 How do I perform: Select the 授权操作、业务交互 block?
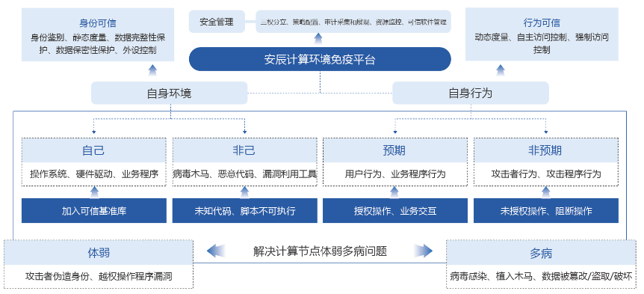395,211
